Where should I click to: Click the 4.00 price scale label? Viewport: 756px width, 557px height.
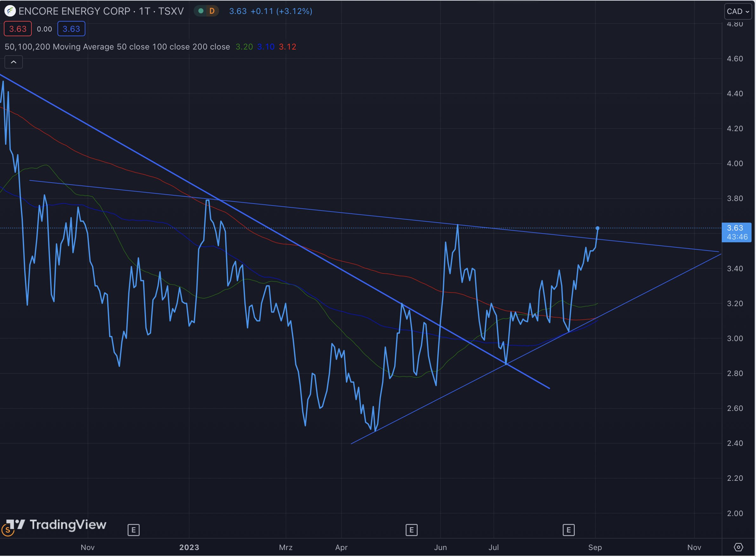click(x=735, y=164)
